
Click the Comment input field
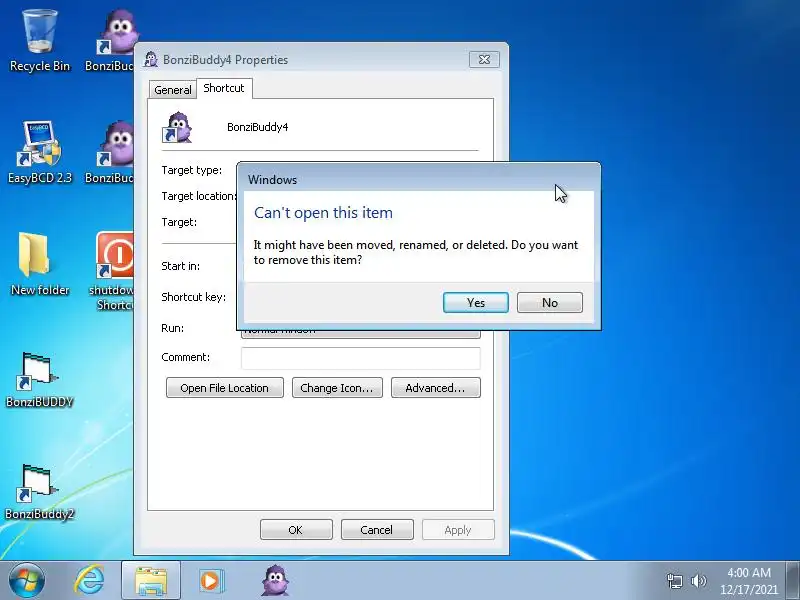pos(361,358)
